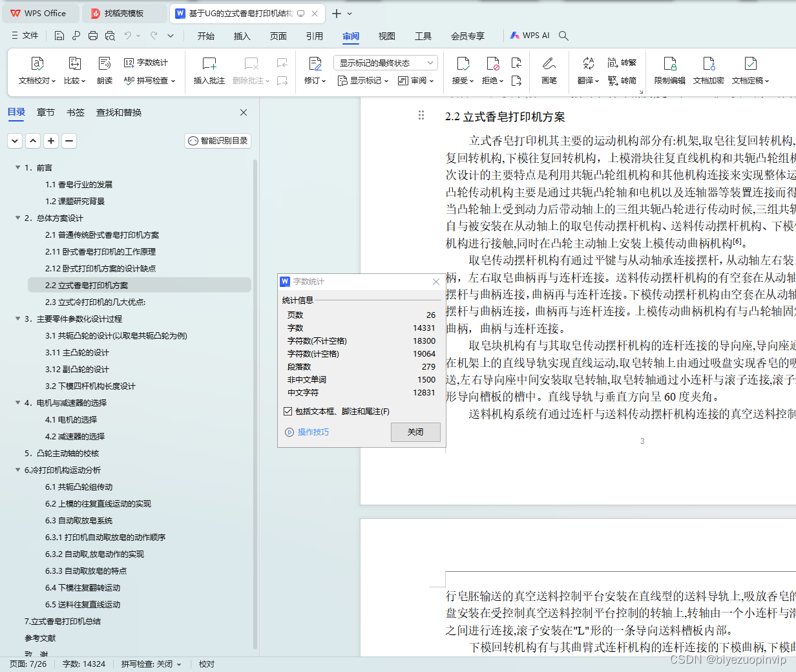The image size is (796, 672).
Task: Open 文档加密 document encryption
Action: point(709,71)
